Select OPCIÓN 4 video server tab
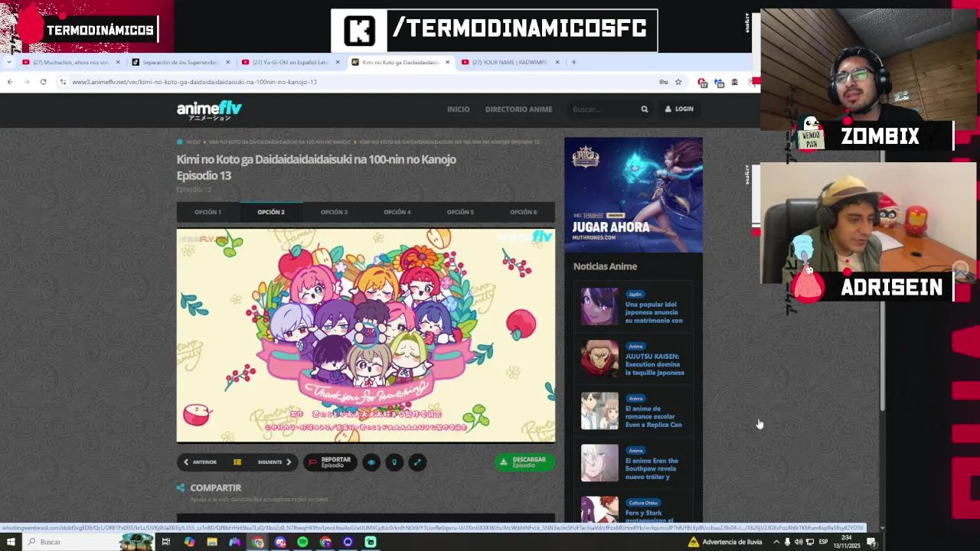Screen dimensions: 980x551 coord(397,212)
